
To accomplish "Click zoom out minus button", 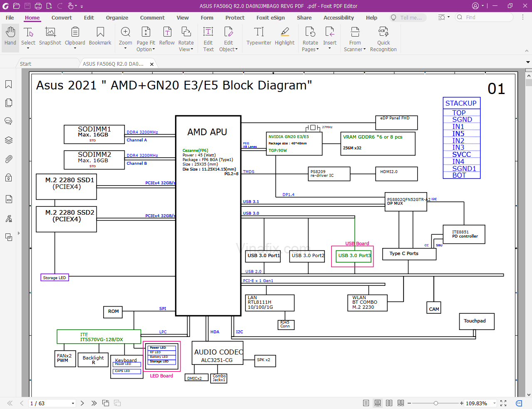I will pyautogui.click(x=409, y=403).
